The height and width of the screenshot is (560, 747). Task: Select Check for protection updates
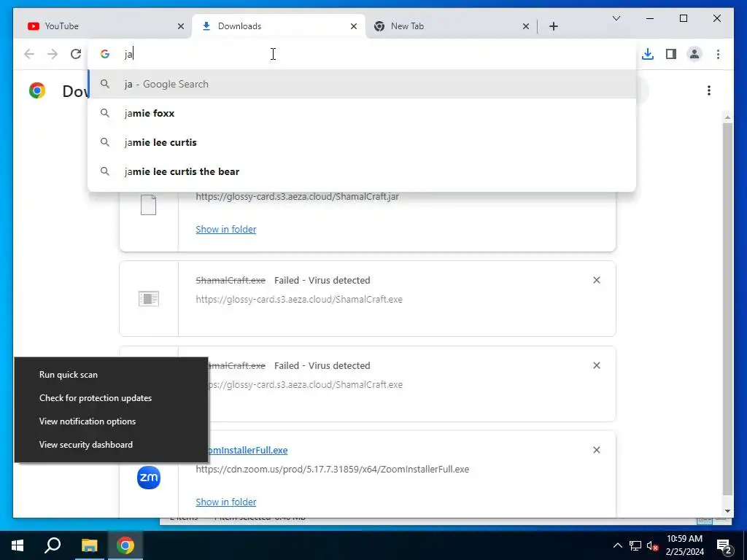coord(111,398)
